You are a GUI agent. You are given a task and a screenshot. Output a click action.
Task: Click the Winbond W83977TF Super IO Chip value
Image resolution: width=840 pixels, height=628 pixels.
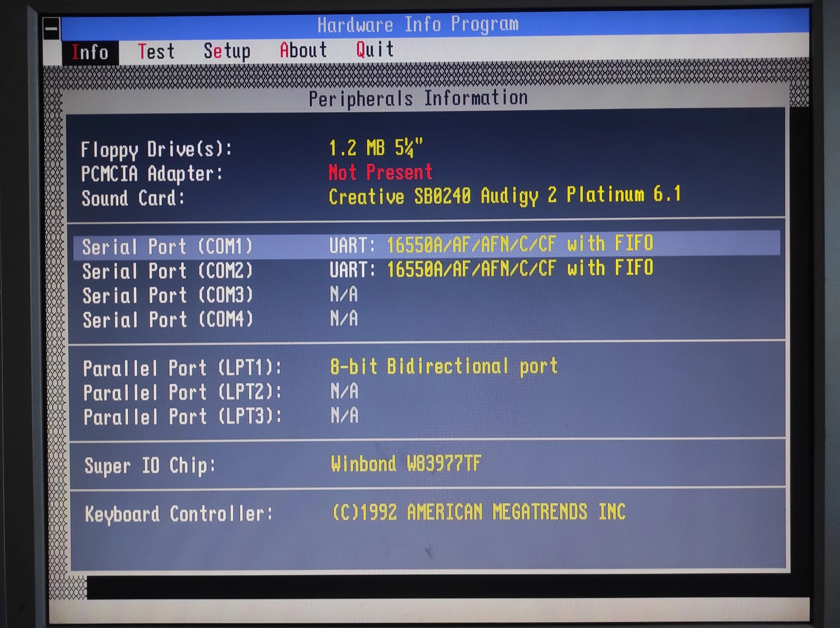(406, 464)
